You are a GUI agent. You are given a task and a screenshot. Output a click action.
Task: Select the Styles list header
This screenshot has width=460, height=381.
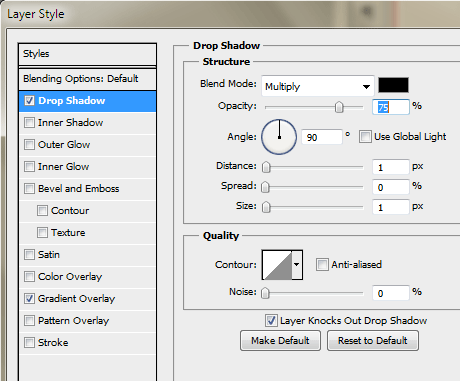point(87,54)
